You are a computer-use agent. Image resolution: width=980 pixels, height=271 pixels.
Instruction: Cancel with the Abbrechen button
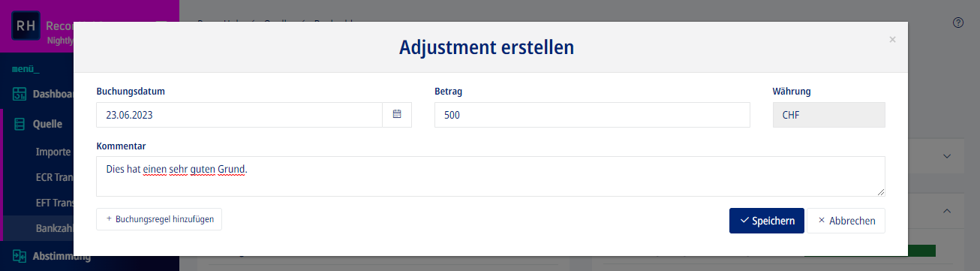tap(846, 221)
